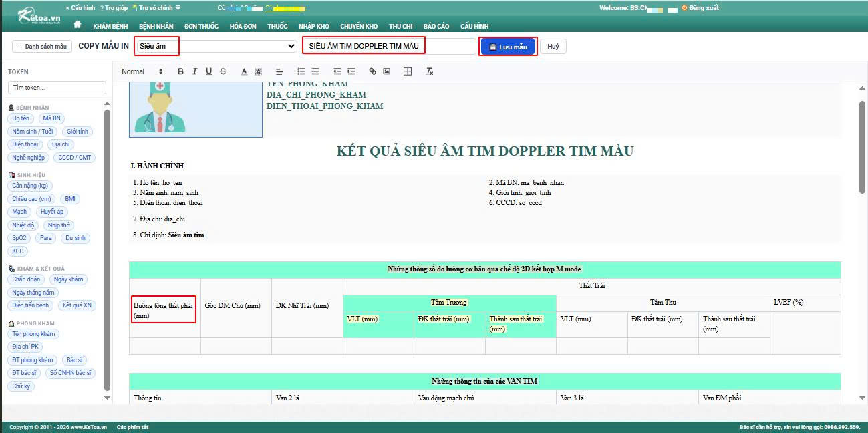The width and height of the screenshot is (868, 433).
Task: Open the BÁO CÁO menu
Action: [436, 26]
